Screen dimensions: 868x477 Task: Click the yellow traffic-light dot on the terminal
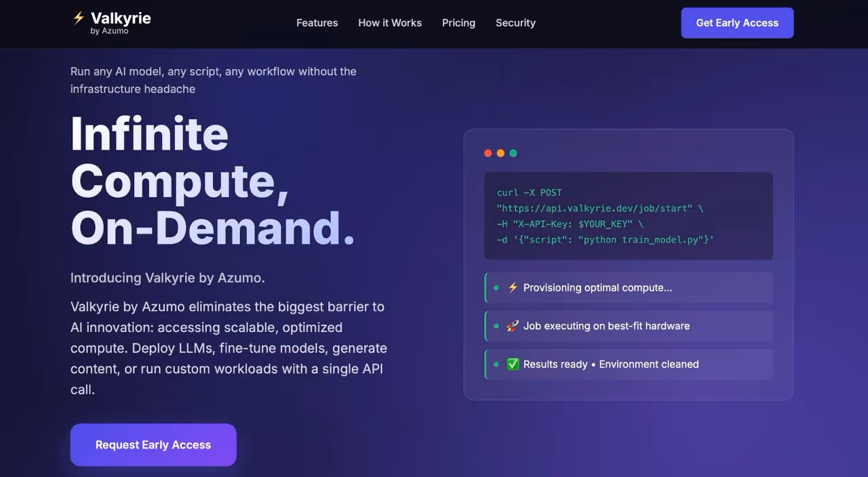[500, 153]
